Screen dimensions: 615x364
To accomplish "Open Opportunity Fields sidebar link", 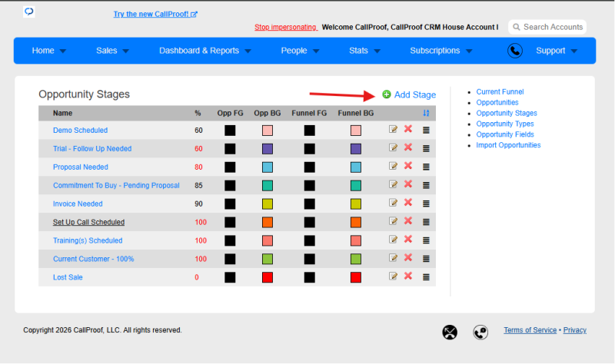I will point(505,134).
